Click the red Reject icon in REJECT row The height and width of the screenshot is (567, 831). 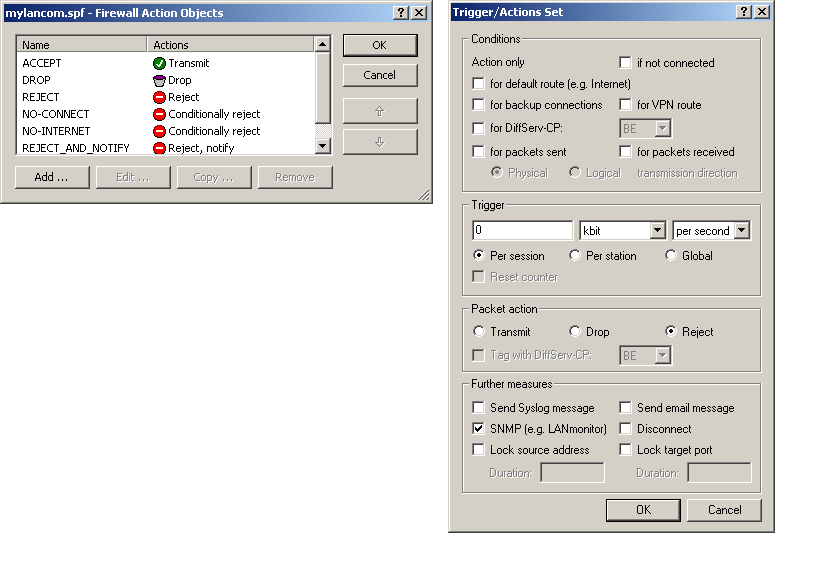point(159,97)
